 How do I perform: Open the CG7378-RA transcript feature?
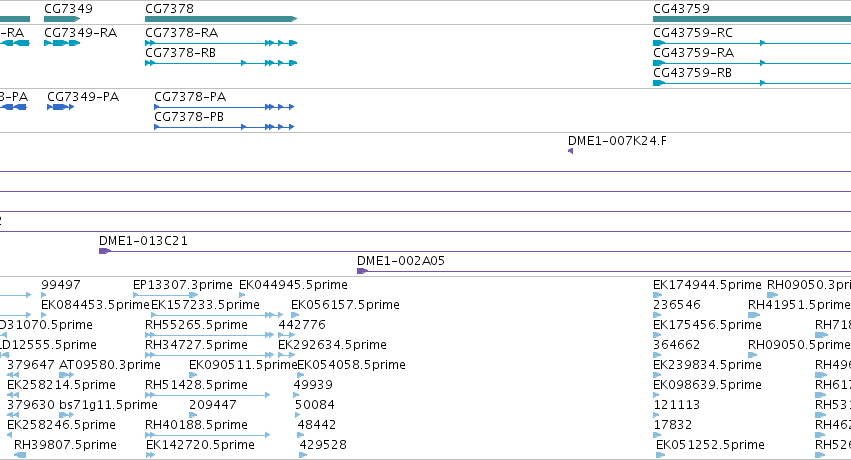[221, 43]
